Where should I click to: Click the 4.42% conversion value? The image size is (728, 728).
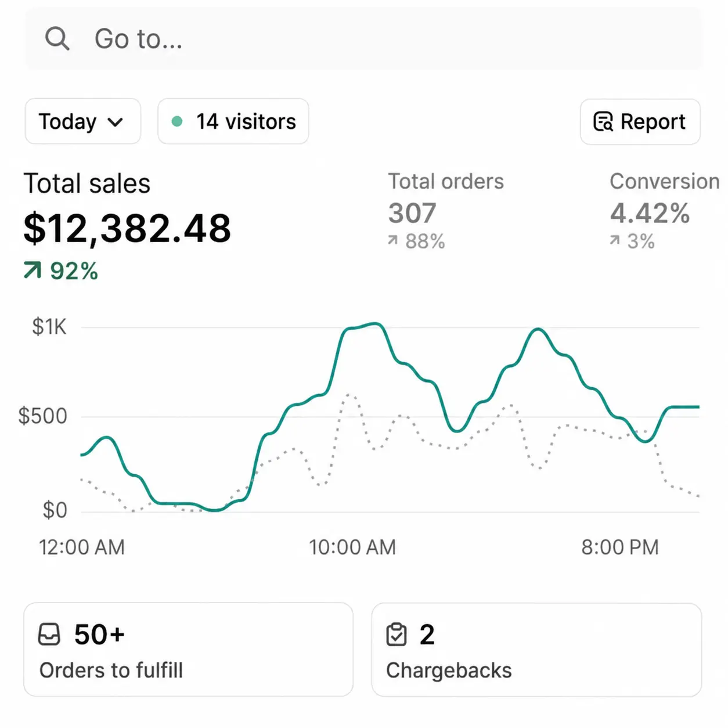[x=650, y=213]
